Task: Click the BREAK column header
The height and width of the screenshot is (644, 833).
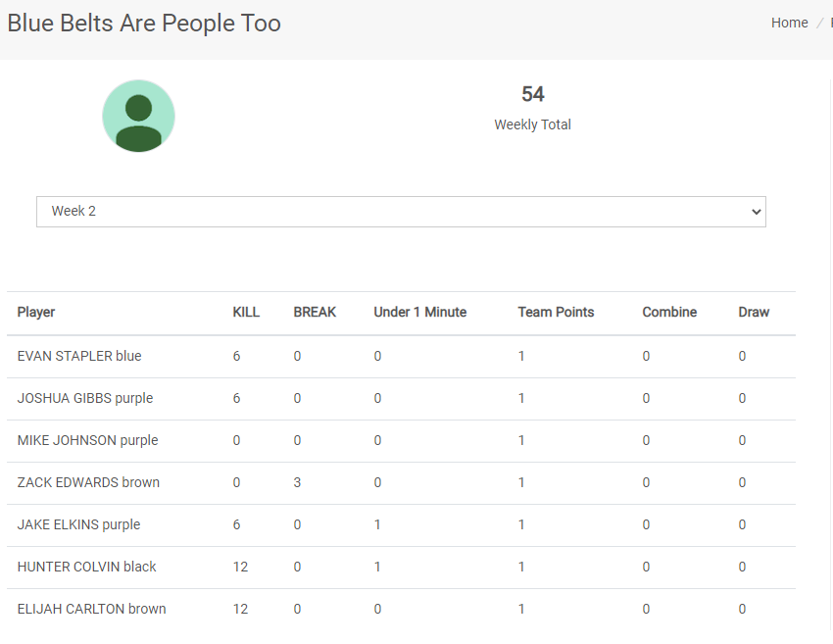Action: 315,313
